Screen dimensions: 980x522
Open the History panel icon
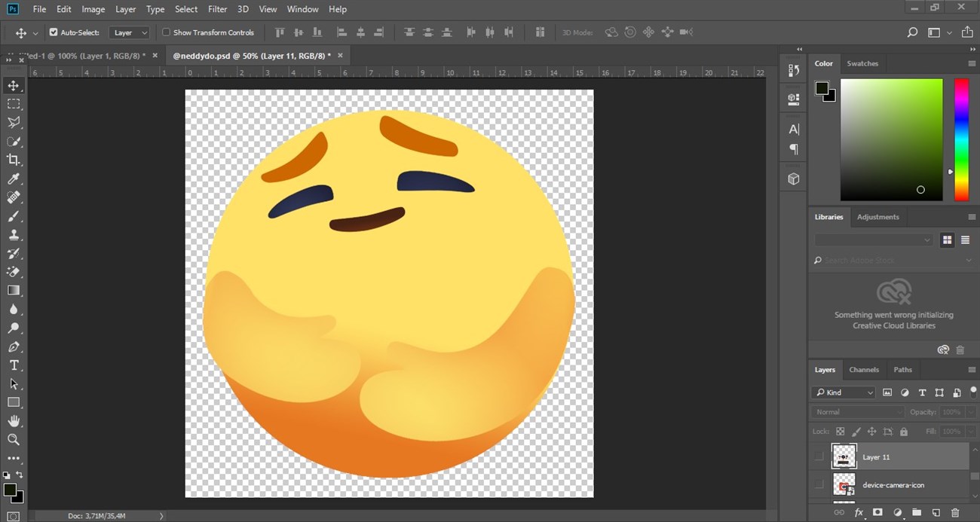(793, 71)
